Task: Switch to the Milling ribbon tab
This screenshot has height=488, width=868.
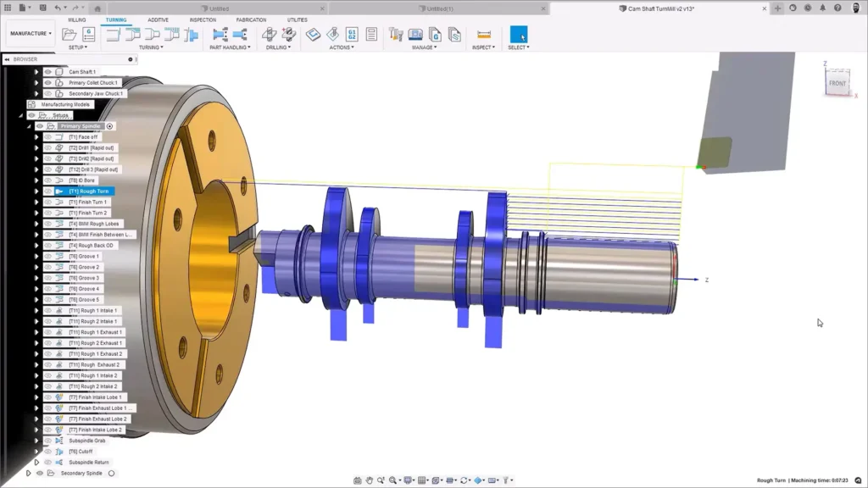Action: coord(76,19)
